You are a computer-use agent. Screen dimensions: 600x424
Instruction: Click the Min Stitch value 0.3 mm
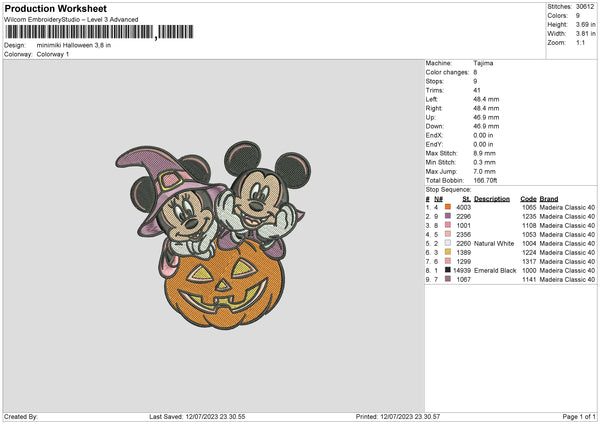[x=484, y=162]
